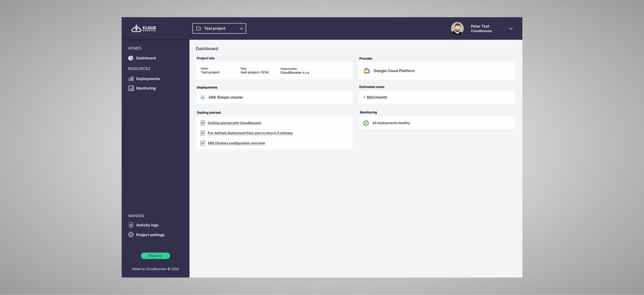Select Deployments in the sidebar menu
This screenshot has height=295, width=644.
[x=148, y=78]
